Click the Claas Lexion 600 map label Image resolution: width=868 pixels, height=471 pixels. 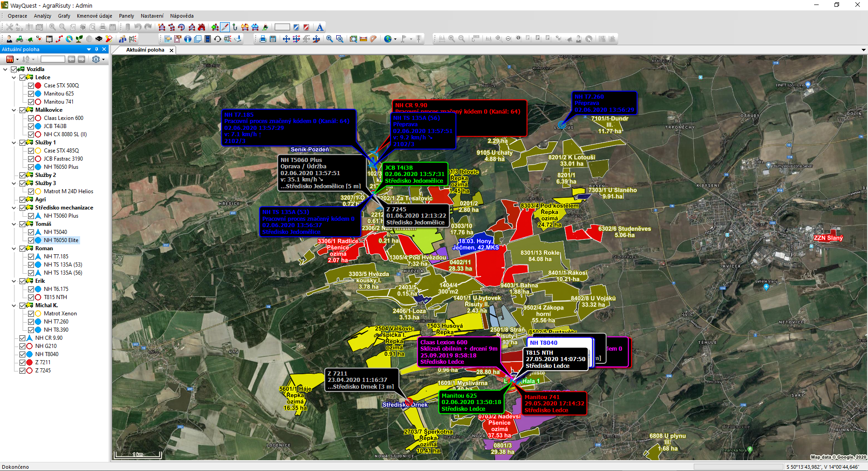point(459,352)
